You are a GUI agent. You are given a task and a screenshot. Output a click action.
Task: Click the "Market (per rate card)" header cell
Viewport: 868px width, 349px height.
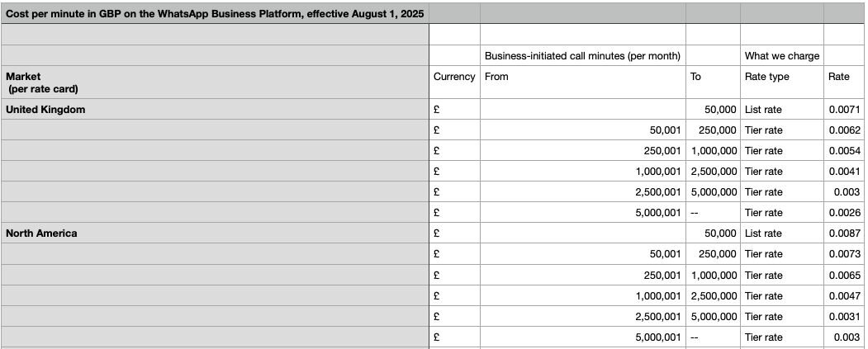(x=215, y=83)
